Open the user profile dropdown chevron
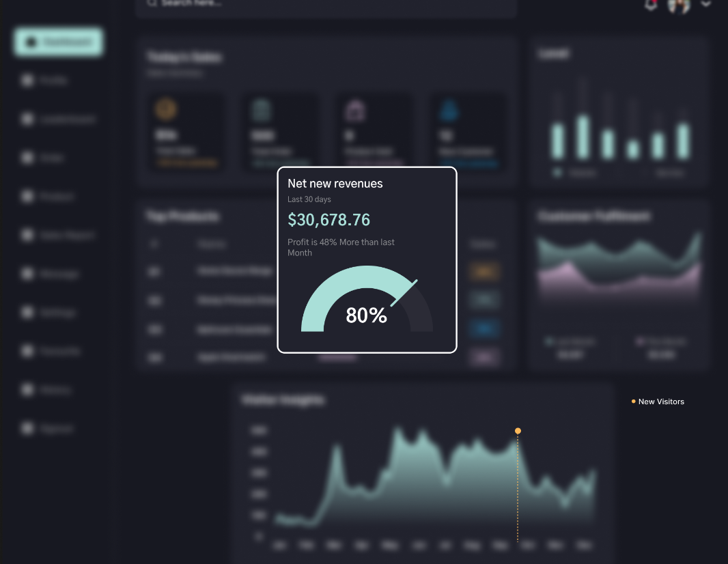Viewport: 728px width, 564px height. click(x=707, y=5)
